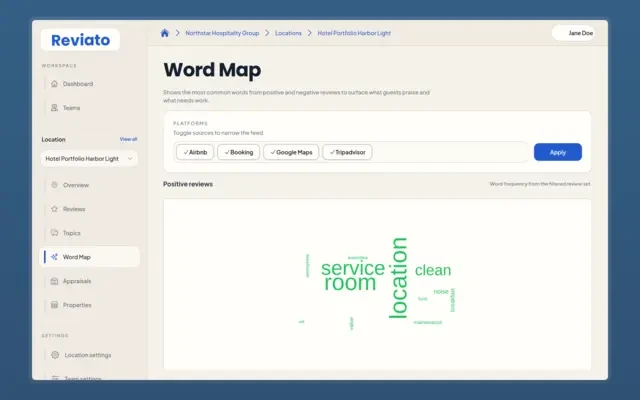Click the word 'noise' in word cloud
This screenshot has height=400, width=640.
[441, 291]
